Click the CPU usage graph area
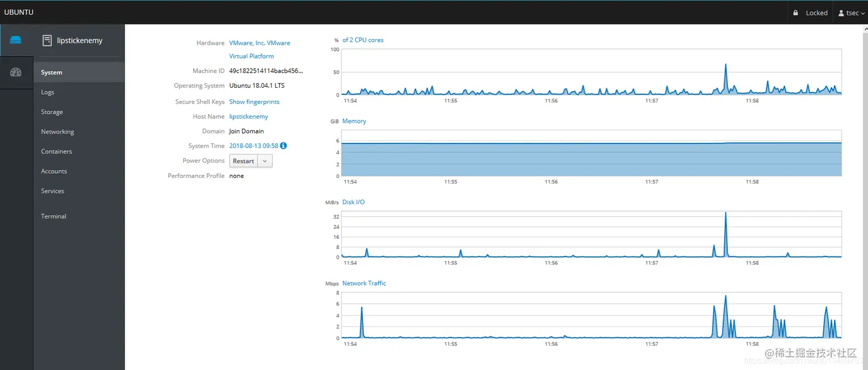Image resolution: width=868 pixels, height=370 pixels. [x=591, y=72]
